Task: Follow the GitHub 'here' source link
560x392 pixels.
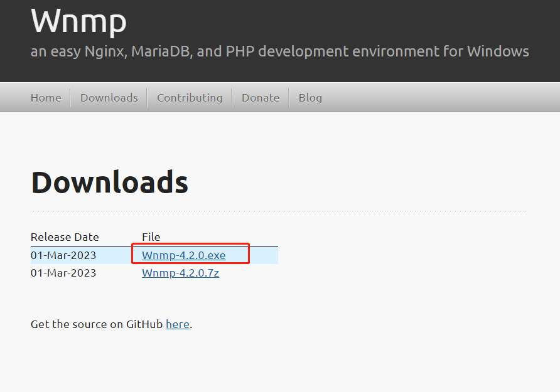Action: (x=178, y=324)
